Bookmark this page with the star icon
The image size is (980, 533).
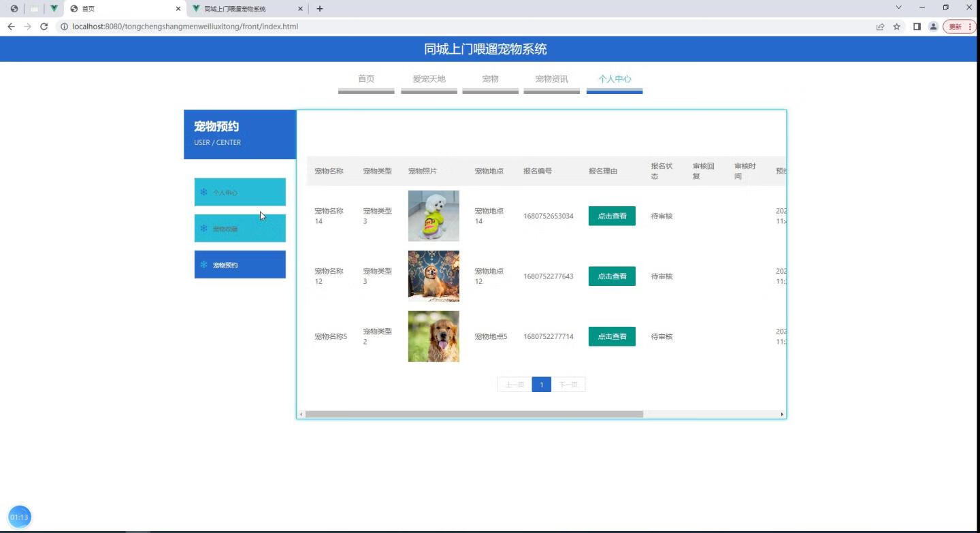(x=897, y=27)
